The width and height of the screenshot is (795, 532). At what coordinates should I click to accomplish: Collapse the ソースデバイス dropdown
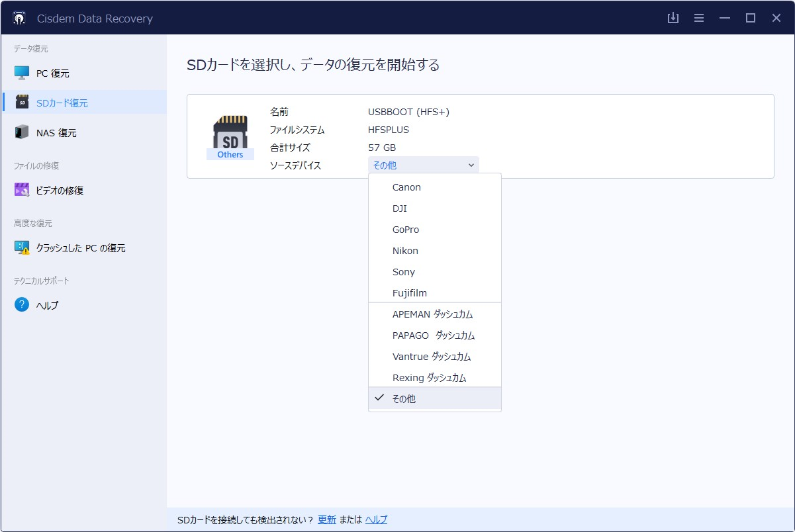[x=423, y=165]
